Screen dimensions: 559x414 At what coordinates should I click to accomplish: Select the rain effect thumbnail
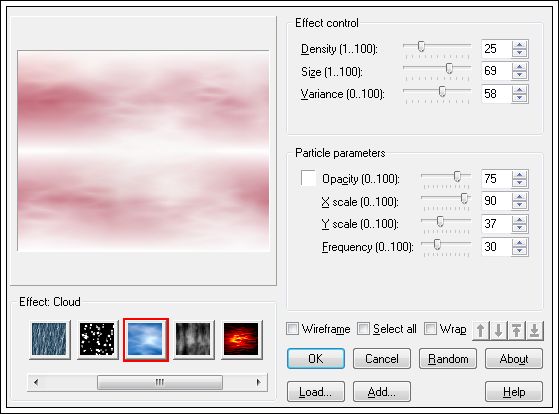(49, 339)
